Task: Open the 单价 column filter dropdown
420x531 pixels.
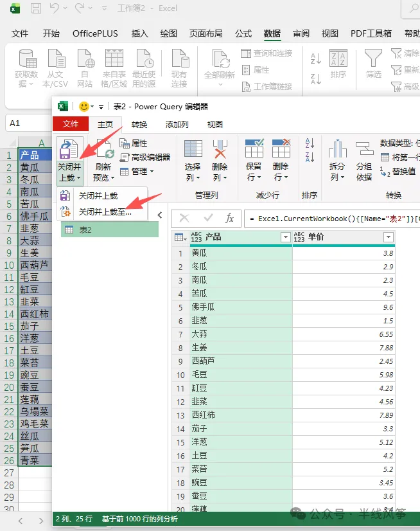Action: (x=389, y=237)
